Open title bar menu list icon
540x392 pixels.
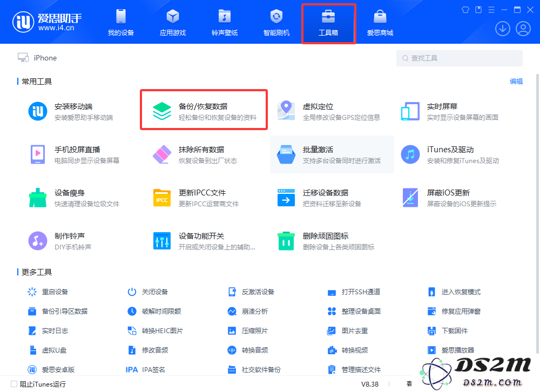tap(491, 10)
